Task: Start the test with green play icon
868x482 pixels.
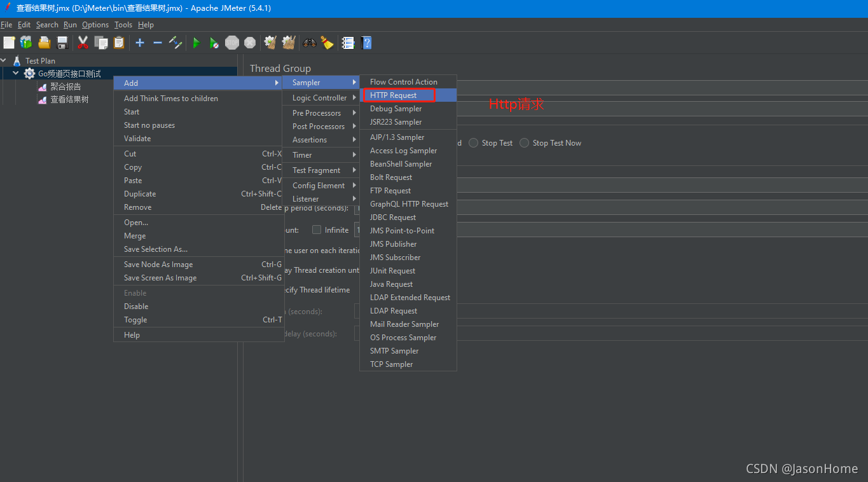Action: 196,43
